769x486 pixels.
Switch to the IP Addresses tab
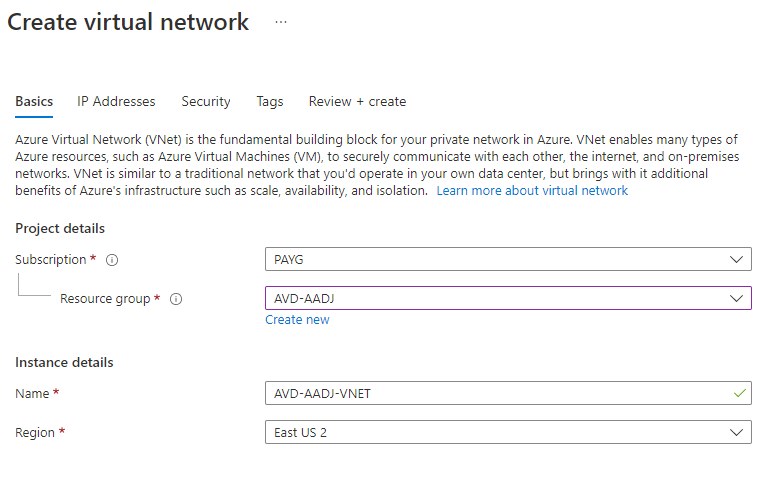click(116, 102)
